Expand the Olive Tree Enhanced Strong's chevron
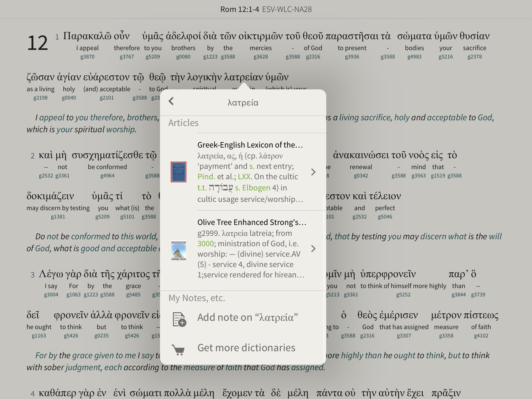The image size is (532, 399). pyautogui.click(x=313, y=249)
